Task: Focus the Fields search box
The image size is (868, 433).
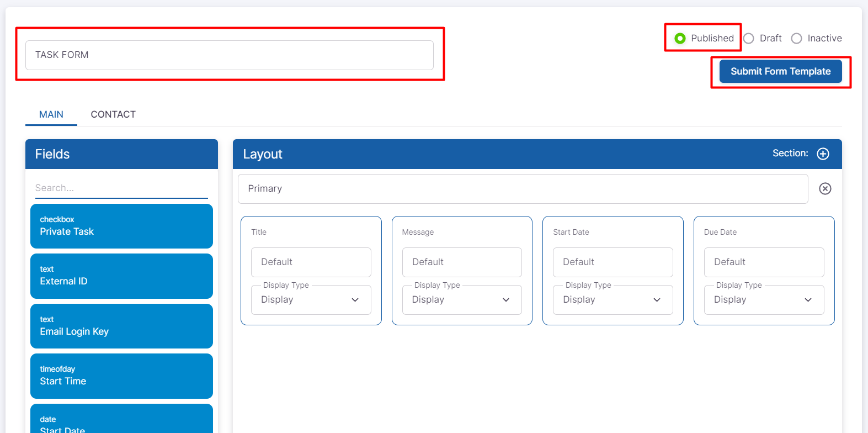Action: pos(121,188)
